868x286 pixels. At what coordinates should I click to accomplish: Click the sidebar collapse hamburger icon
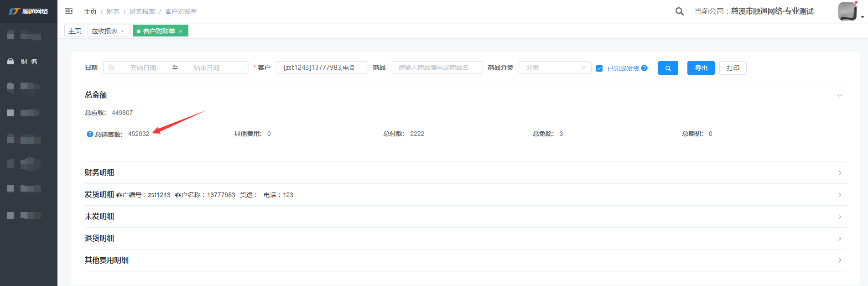69,11
